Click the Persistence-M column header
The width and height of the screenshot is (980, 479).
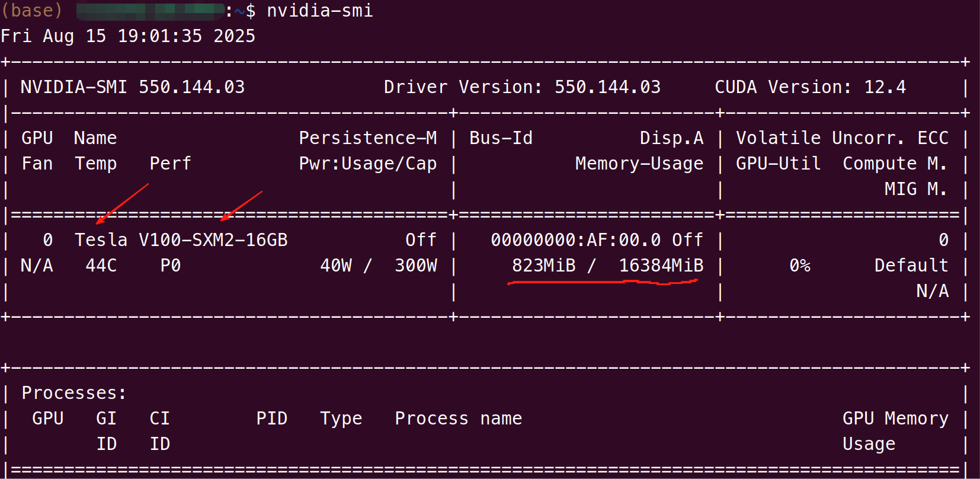[367, 138]
